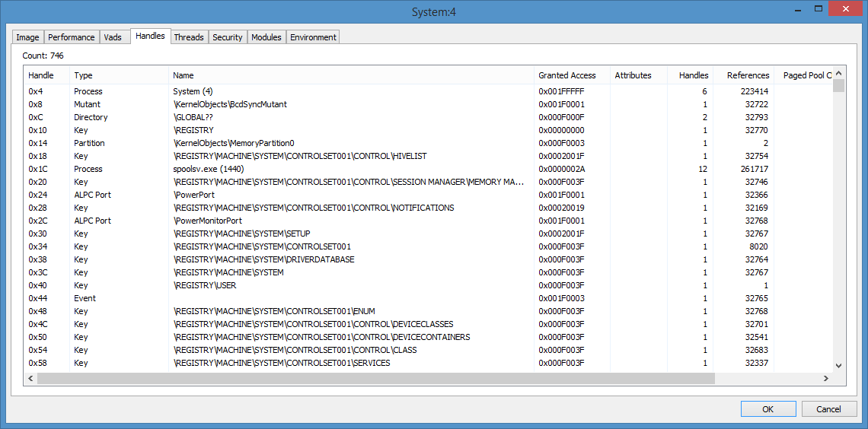The image size is (868, 429).
Task: Click the Cancel button
Action: click(x=828, y=409)
